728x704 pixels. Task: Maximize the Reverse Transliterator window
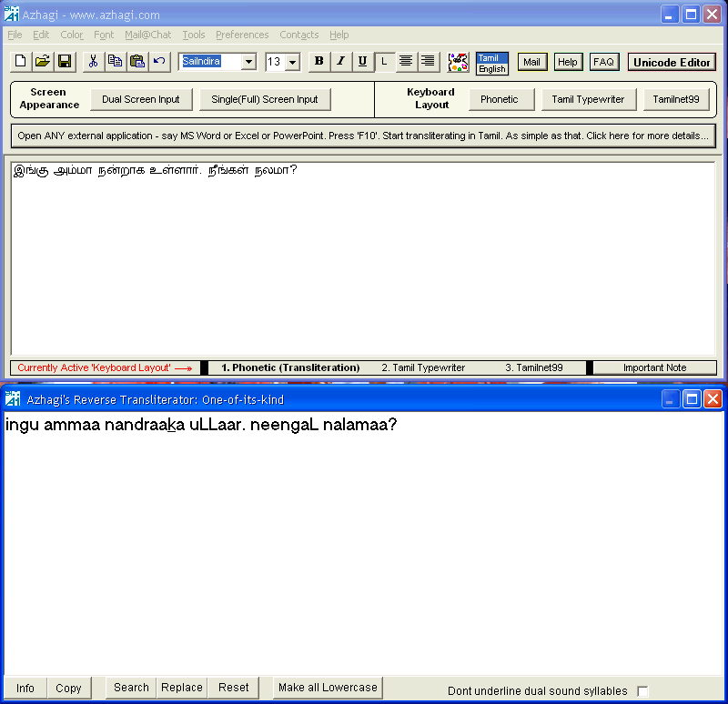pyautogui.click(x=692, y=399)
